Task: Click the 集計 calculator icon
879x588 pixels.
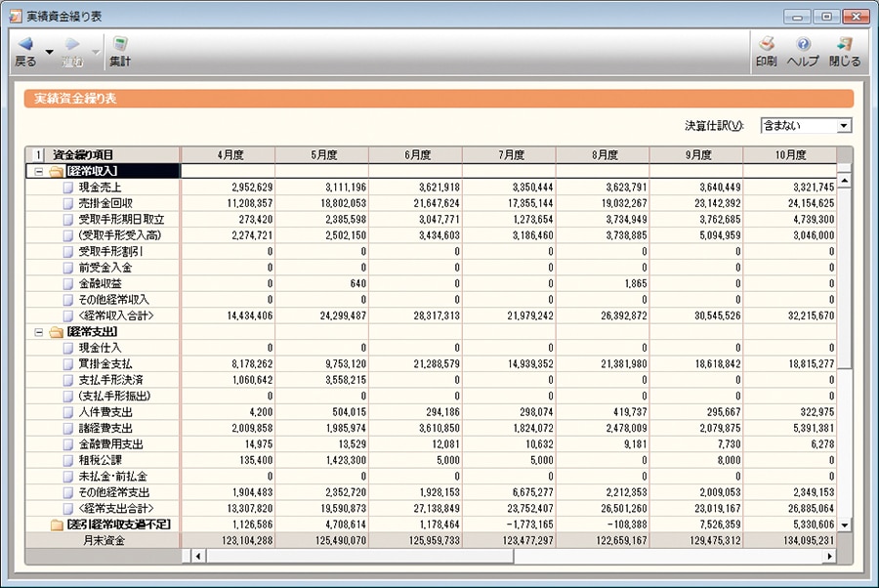Action: pos(120,44)
